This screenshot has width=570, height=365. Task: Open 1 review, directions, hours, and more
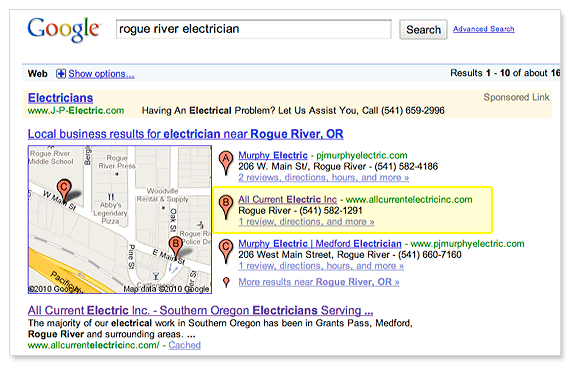[x=321, y=266]
